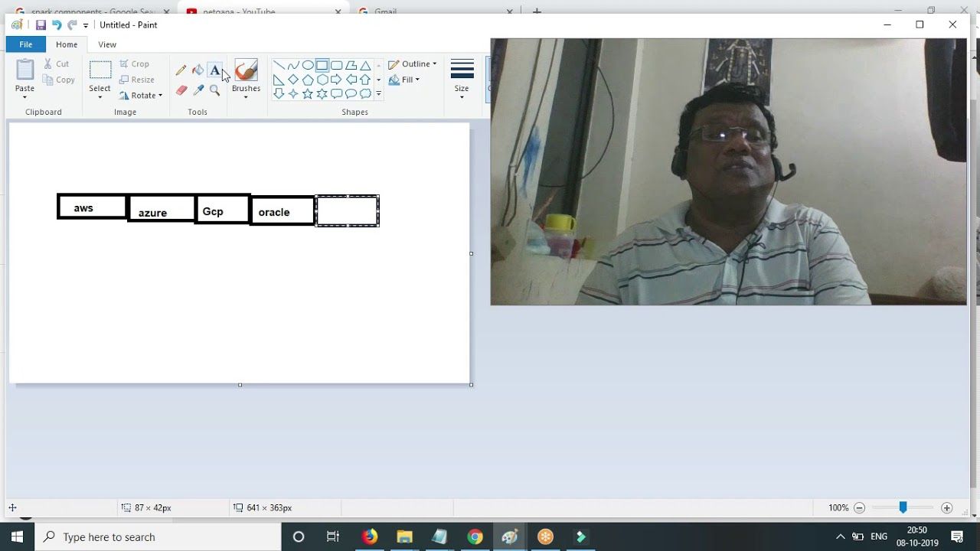Image resolution: width=980 pixels, height=551 pixels.
Task: Choose the Left arrow shape
Action: click(x=351, y=80)
